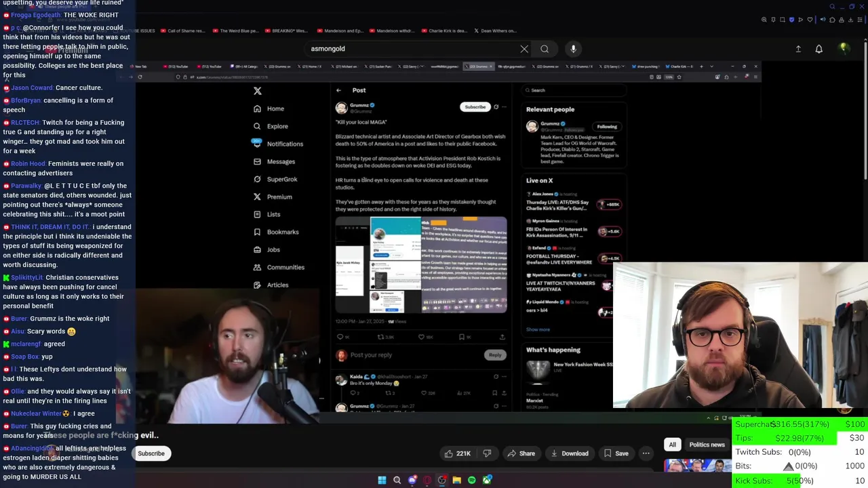Open Jobs in X sidebar
Image resolution: width=868 pixels, height=488 pixels.
(267, 249)
